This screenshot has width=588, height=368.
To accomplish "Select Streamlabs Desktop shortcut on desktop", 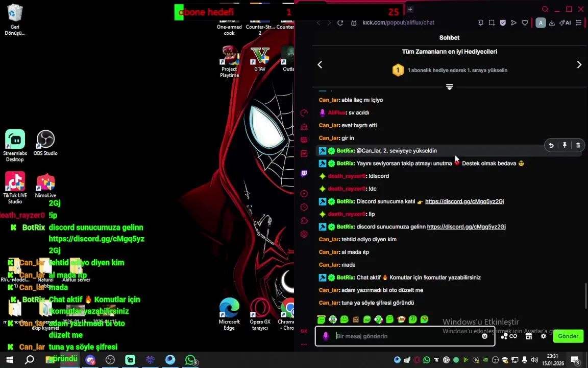I will [15, 146].
